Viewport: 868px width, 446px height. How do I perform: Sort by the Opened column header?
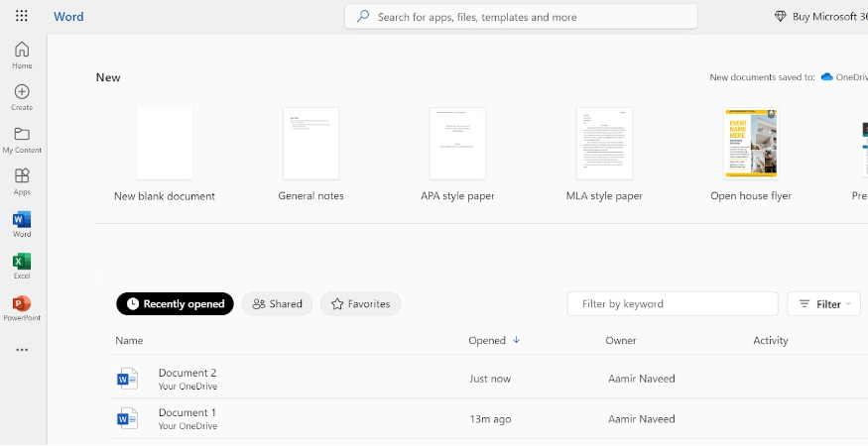click(x=487, y=340)
